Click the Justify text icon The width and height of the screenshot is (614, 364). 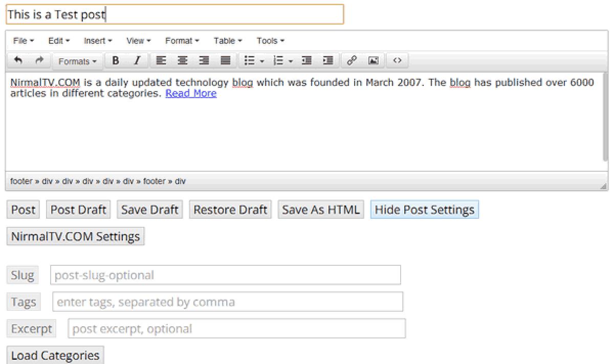[225, 60]
